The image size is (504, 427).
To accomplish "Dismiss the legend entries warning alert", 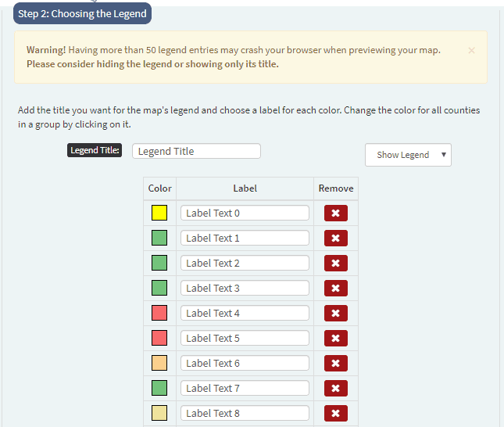I will coord(471,51).
